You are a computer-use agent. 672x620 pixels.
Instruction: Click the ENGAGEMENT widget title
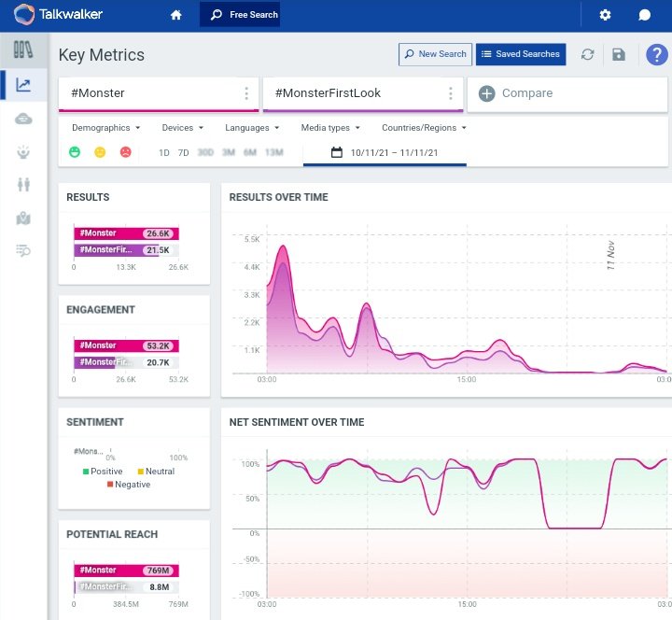click(101, 310)
